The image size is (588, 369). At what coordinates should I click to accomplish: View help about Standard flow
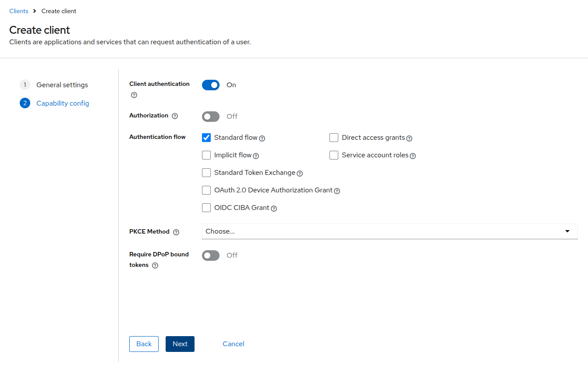(x=262, y=138)
